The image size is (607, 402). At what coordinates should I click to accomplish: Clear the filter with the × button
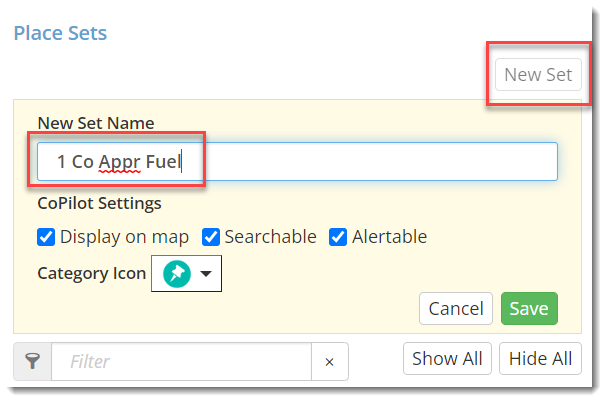330,361
